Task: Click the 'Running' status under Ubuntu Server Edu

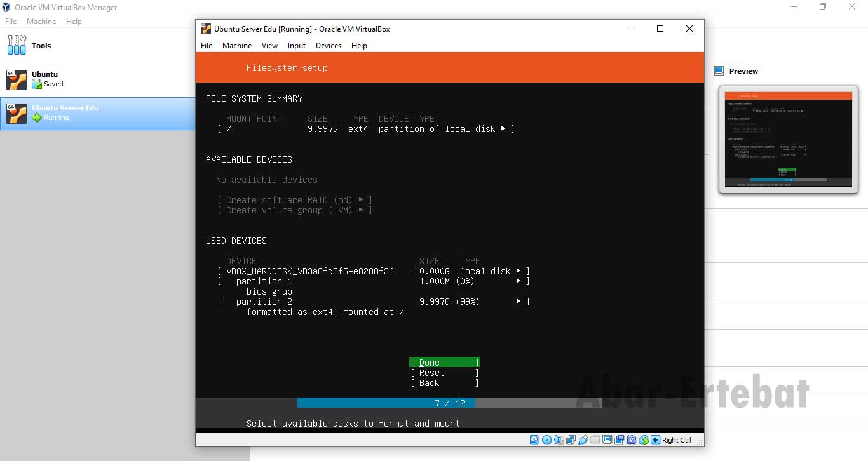Action: [57, 117]
